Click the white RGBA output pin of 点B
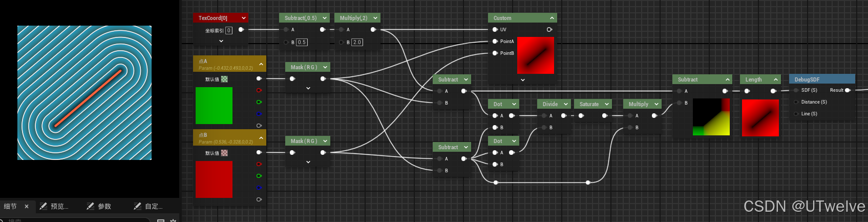The image size is (868, 222). pyautogui.click(x=259, y=152)
